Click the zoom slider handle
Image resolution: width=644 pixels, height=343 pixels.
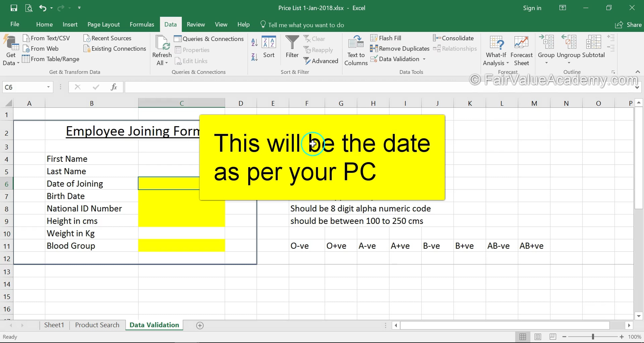click(593, 337)
